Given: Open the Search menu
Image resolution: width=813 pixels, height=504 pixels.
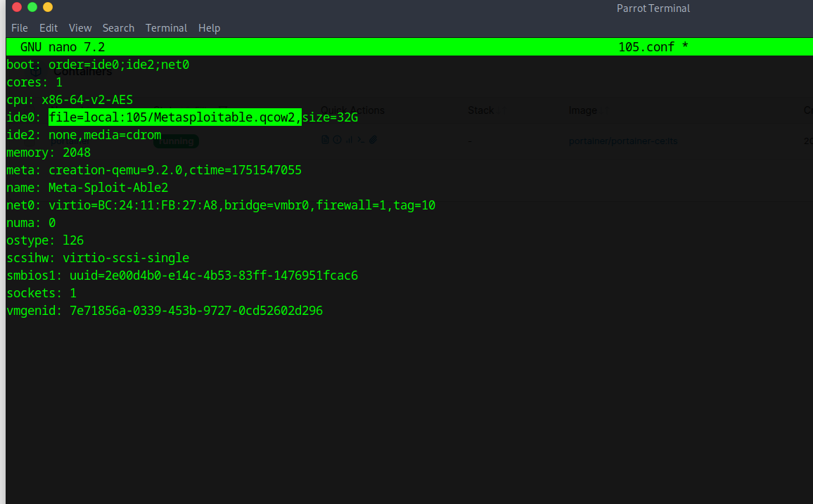Looking at the screenshot, I should [x=118, y=28].
